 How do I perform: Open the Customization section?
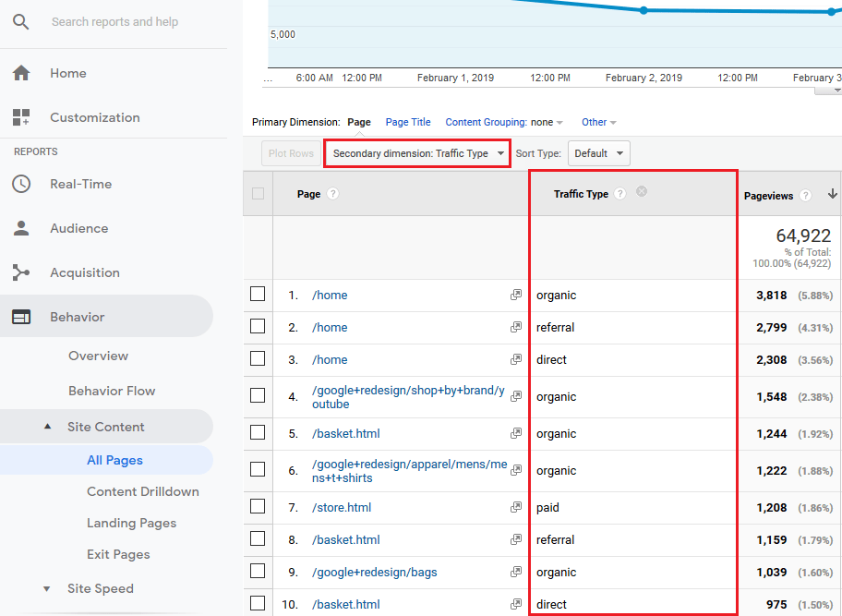(95, 117)
